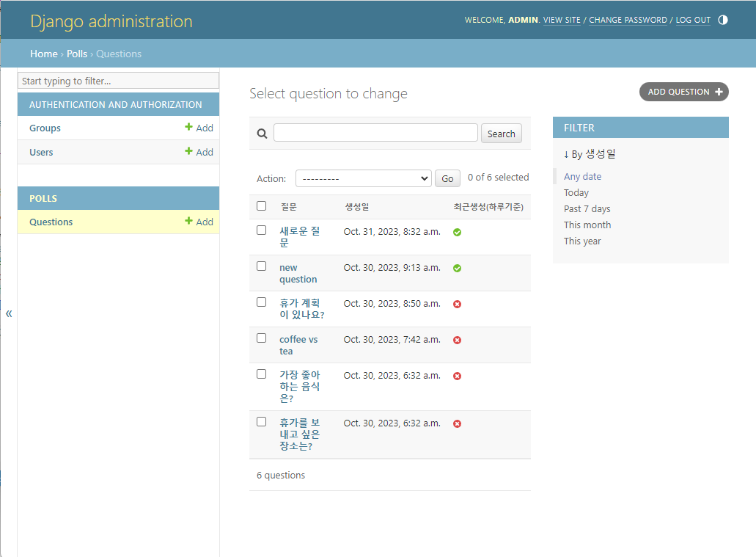Screen dimensions: 756x557
Task: Click the search magnifier icon
Action: 262,134
